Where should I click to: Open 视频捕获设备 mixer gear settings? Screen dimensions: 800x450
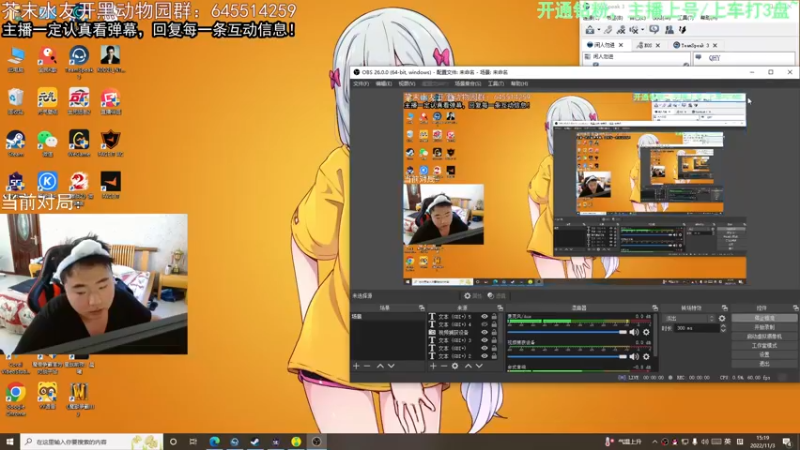pos(646,357)
